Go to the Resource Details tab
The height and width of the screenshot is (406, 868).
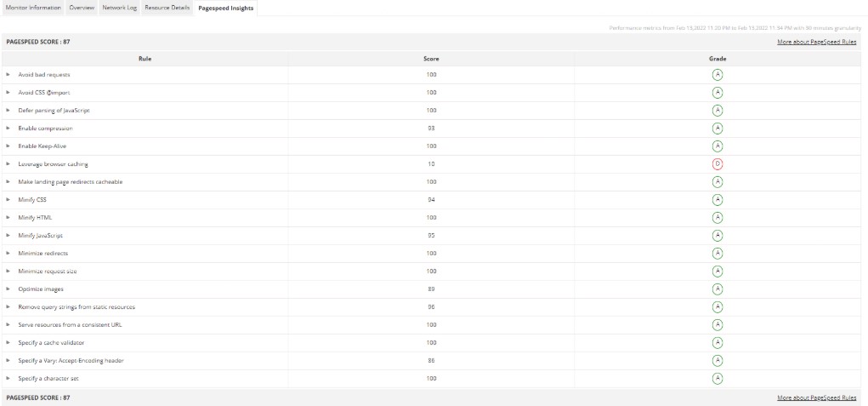pos(167,8)
